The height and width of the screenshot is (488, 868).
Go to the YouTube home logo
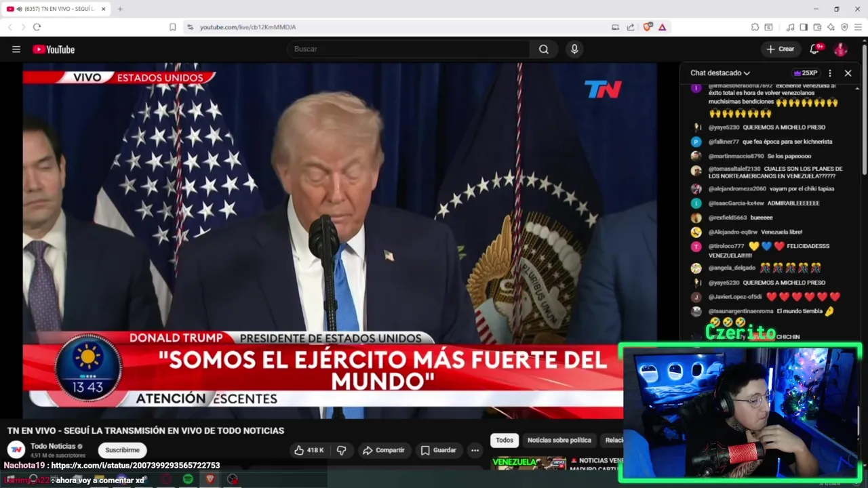54,49
